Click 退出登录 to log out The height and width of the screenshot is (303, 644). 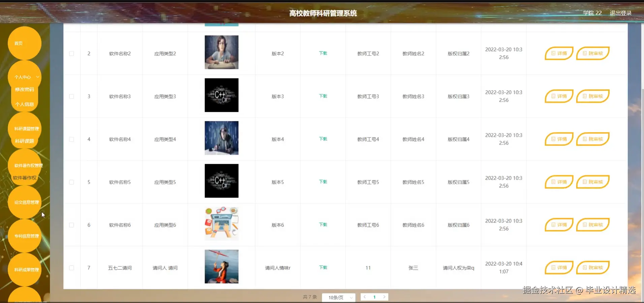coord(620,13)
